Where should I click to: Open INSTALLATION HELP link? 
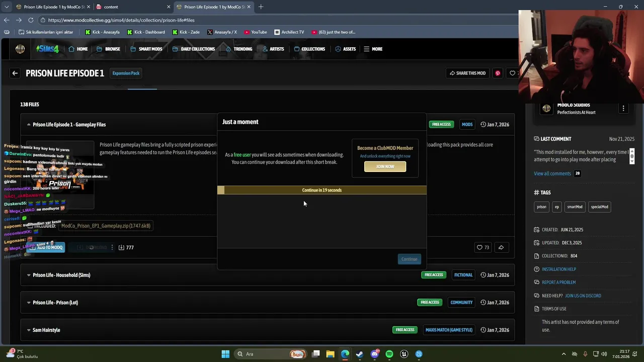(x=559, y=269)
